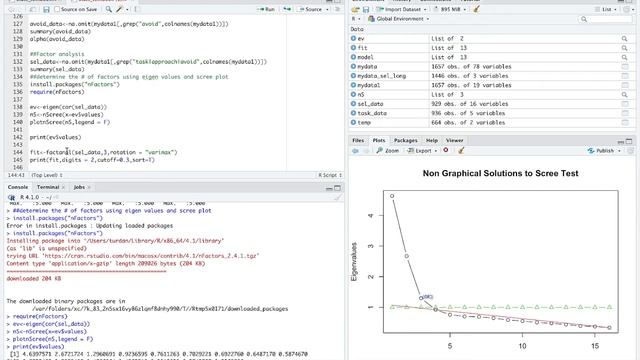The height and width of the screenshot is (360, 640).
Task: Close the Terminal tab
Action: [x=63, y=187]
